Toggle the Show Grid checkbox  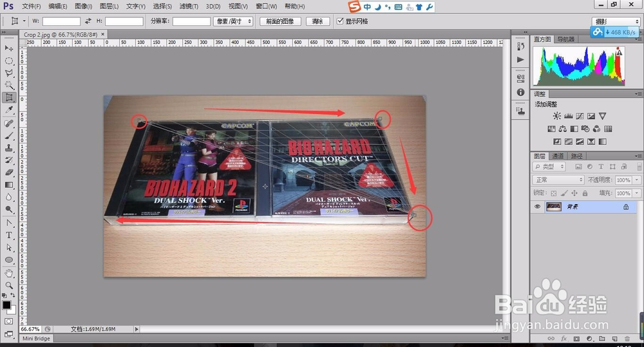[x=340, y=21]
